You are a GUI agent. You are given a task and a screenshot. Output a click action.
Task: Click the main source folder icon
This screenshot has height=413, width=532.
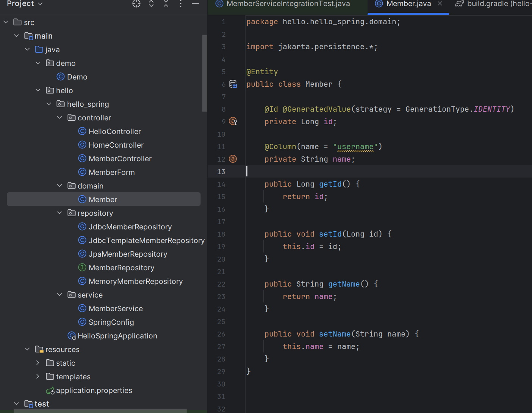pos(28,36)
